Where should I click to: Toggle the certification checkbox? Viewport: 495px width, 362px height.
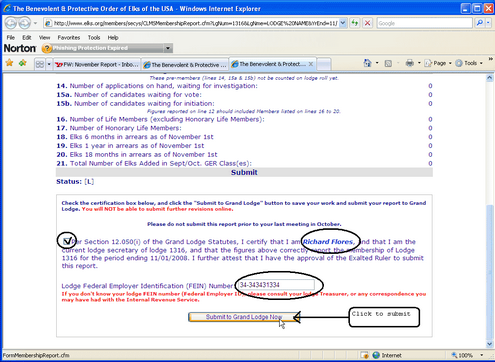[x=67, y=241]
